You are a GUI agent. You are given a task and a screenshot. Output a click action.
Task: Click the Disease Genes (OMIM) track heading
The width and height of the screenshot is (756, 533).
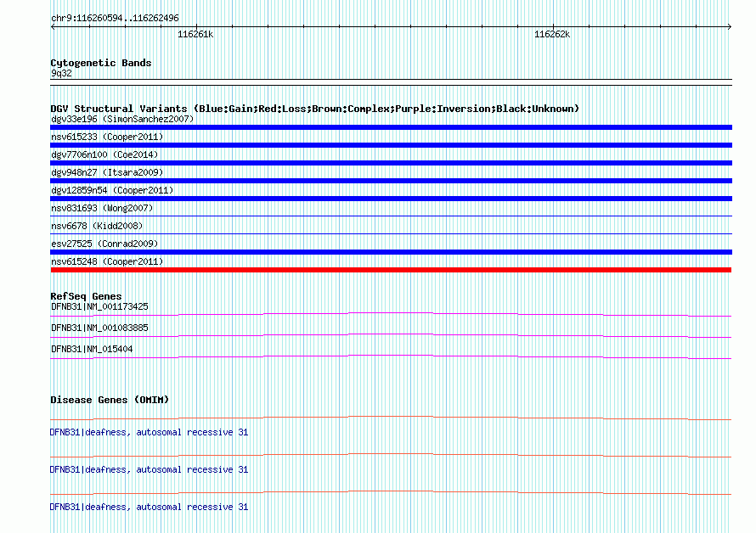point(110,400)
